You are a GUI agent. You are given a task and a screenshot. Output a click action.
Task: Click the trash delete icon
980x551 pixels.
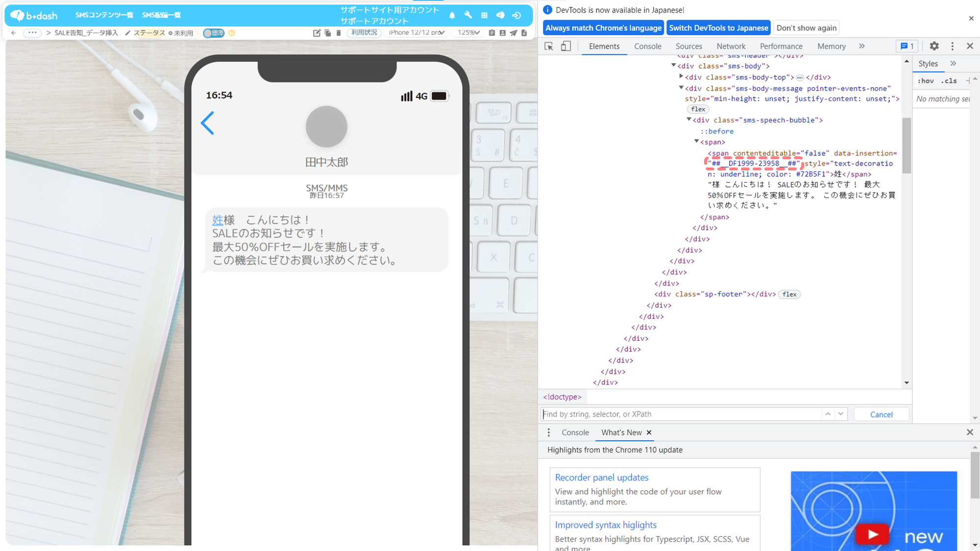(x=339, y=33)
